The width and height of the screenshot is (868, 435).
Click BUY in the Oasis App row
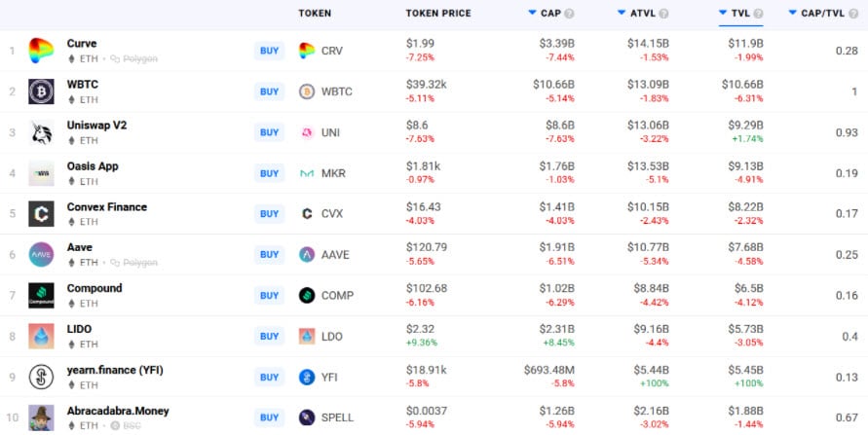[x=270, y=173]
